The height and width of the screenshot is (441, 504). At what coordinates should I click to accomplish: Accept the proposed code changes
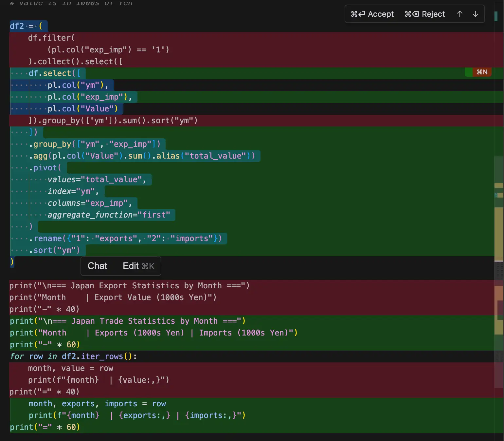point(372,14)
